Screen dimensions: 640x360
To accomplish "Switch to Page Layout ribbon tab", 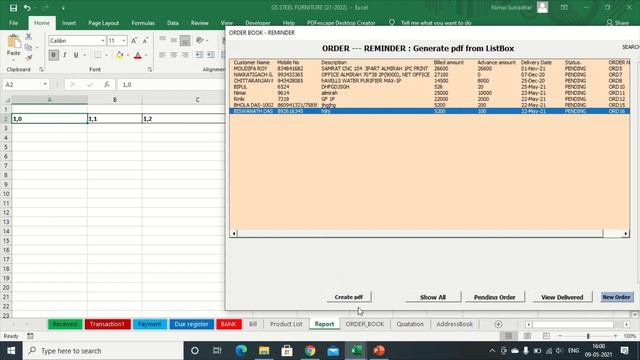I will [x=104, y=23].
